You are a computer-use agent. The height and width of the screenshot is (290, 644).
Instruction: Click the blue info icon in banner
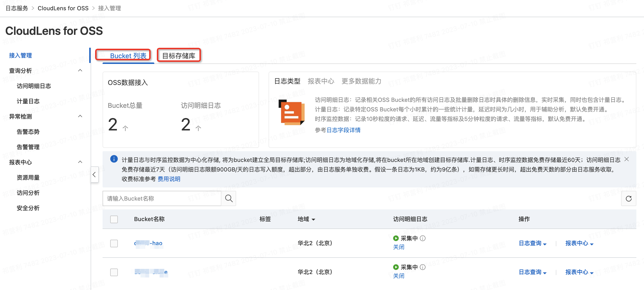[114, 159]
